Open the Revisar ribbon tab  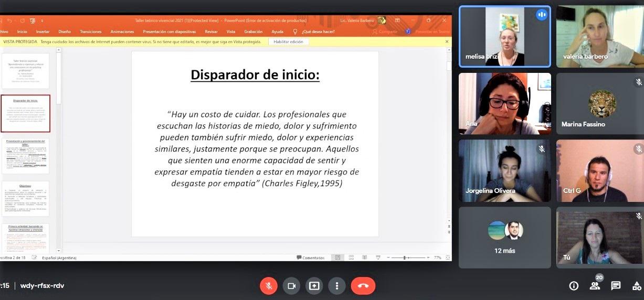[212, 31]
